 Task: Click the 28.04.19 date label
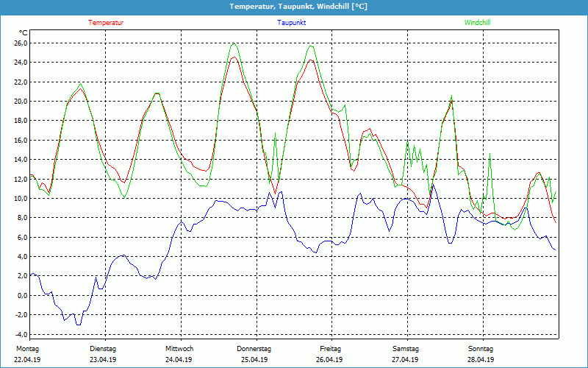point(481,360)
